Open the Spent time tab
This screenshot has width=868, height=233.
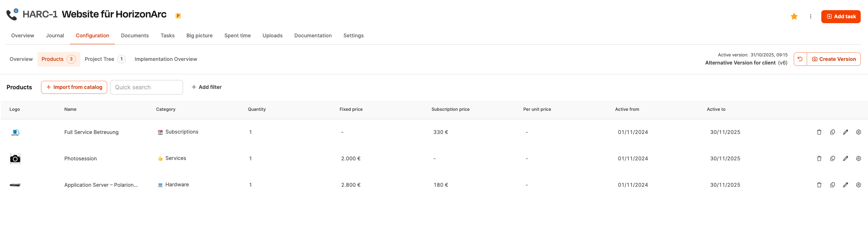pyautogui.click(x=238, y=36)
